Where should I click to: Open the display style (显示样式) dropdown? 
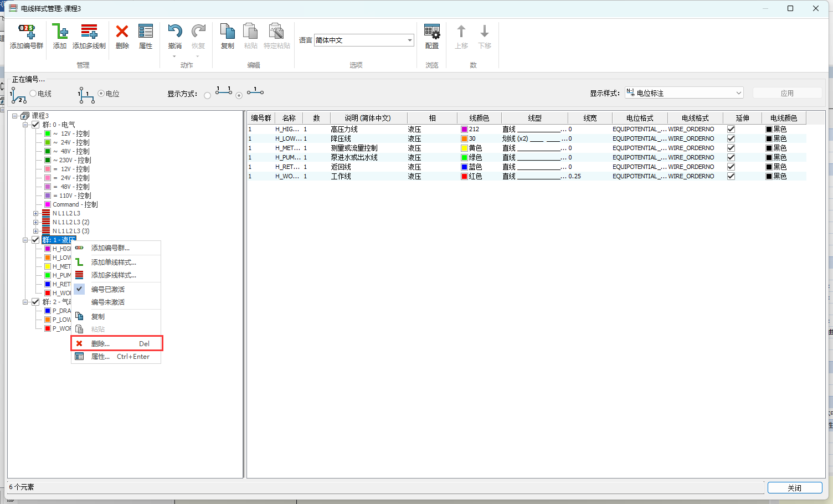tap(738, 93)
